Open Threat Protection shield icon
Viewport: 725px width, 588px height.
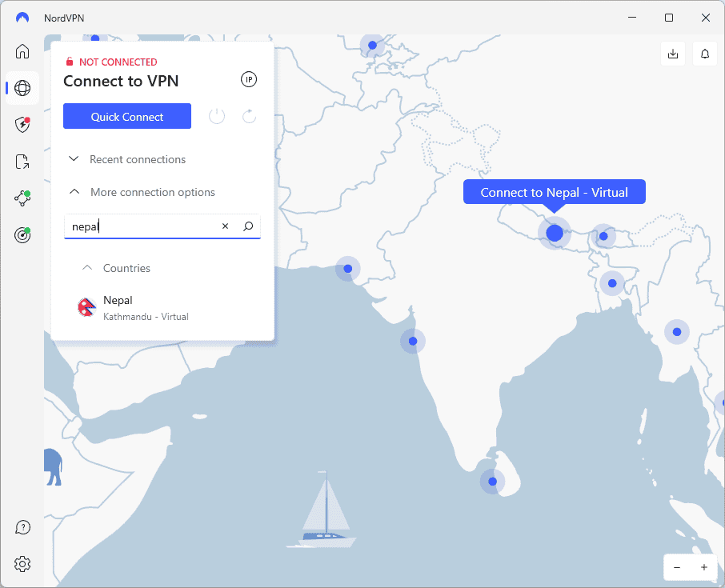tap(22, 125)
